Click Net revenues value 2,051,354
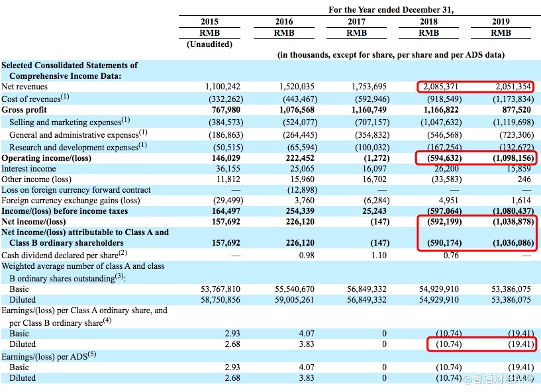The image size is (541, 392). pyautogui.click(x=513, y=87)
